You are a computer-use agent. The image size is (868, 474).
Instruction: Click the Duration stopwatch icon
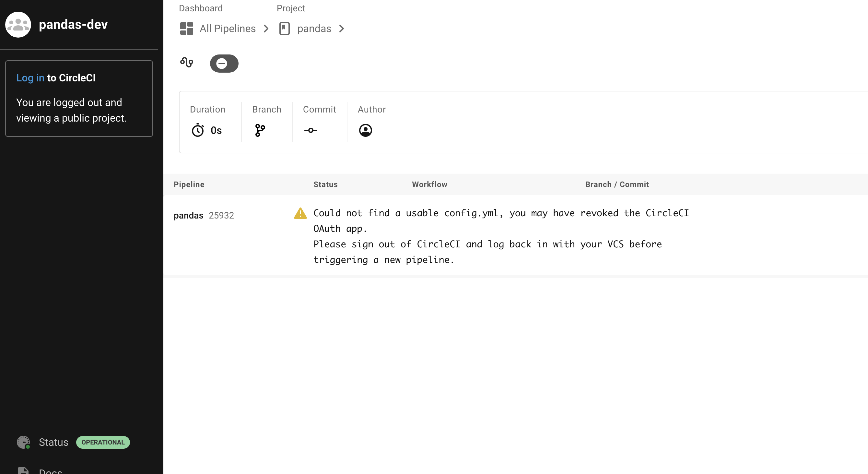pyautogui.click(x=198, y=130)
